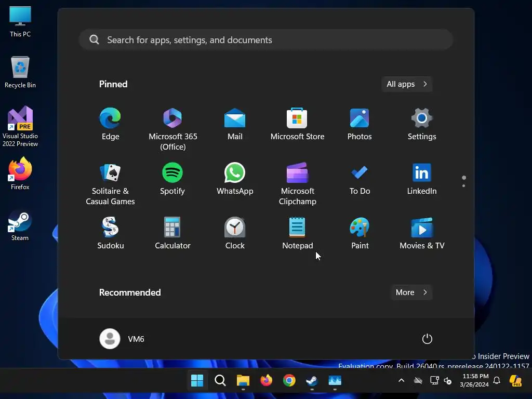532x399 pixels.
Task: Expand the All apps list
Action: point(407,84)
